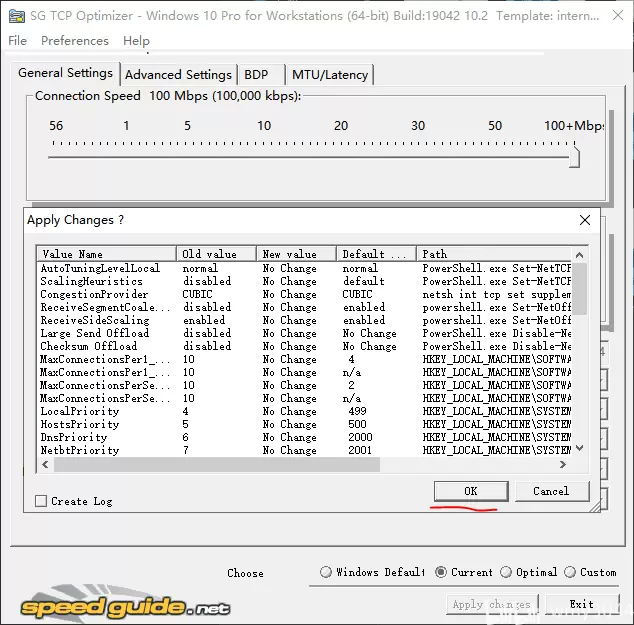This screenshot has width=634, height=625.
Task: Select the Custom radio button
Action: tap(570, 572)
